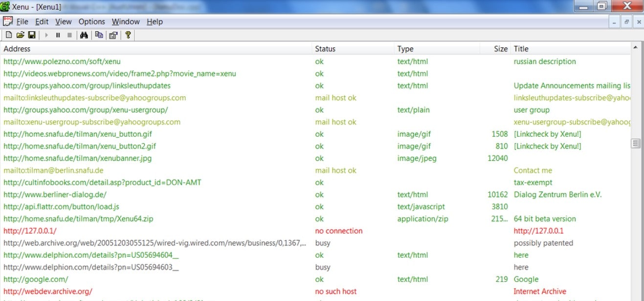The image size is (644, 301).
Task: Select the xenu_button2.gif address row
Action: [x=80, y=146]
